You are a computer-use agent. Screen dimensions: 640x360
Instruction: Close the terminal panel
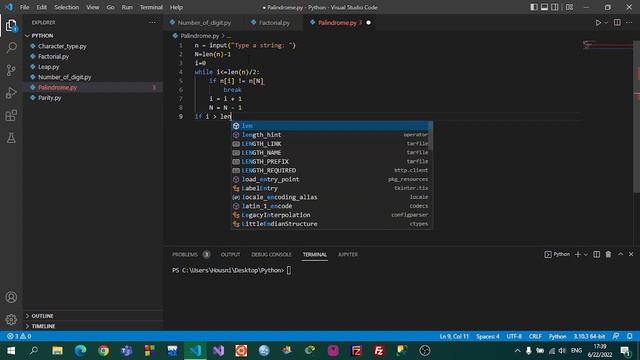631,254
